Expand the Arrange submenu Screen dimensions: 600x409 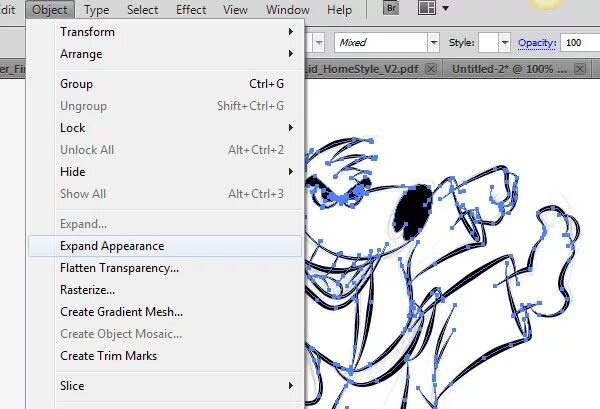point(165,54)
